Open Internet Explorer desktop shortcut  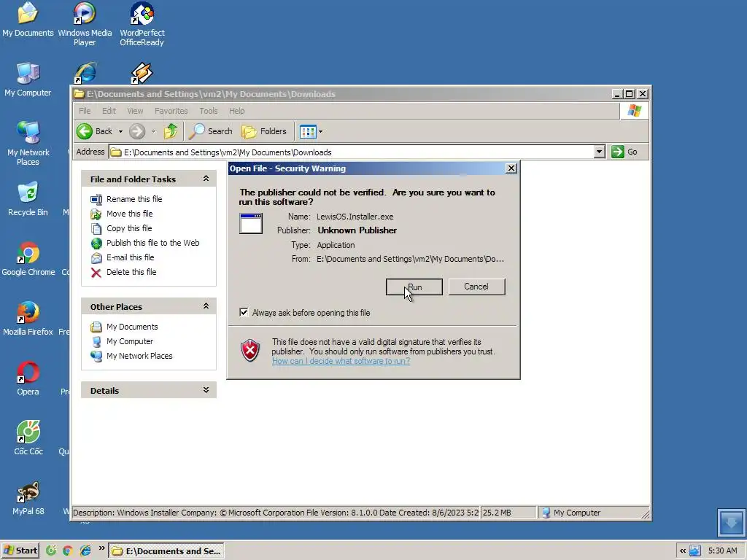(x=86, y=73)
